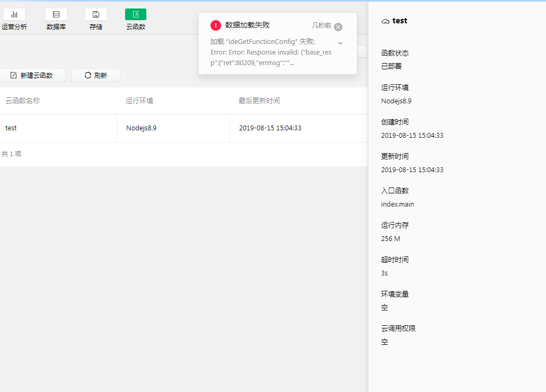
Task: Click the 数据加载失败 notification title
Action: [x=248, y=25]
